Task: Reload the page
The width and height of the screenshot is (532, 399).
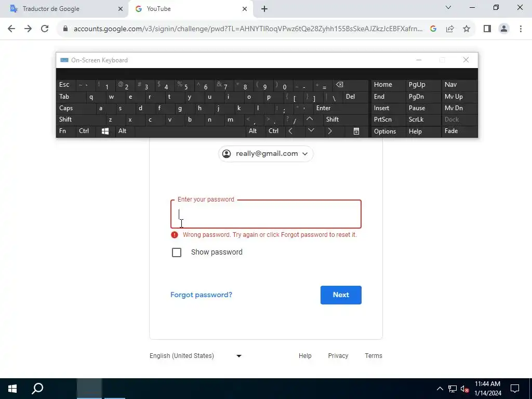Action: click(45, 29)
